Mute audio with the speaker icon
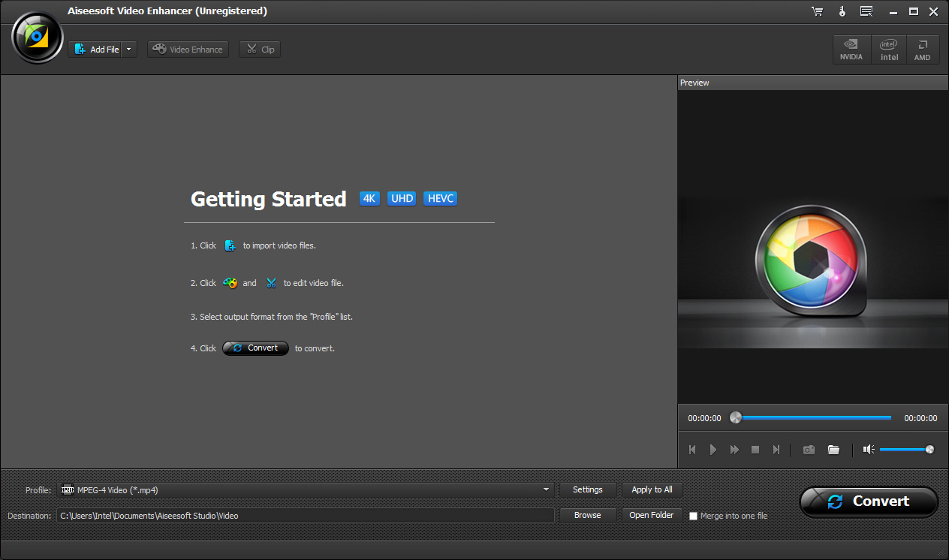The width and height of the screenshot is (949, 560). coord(868,450)
